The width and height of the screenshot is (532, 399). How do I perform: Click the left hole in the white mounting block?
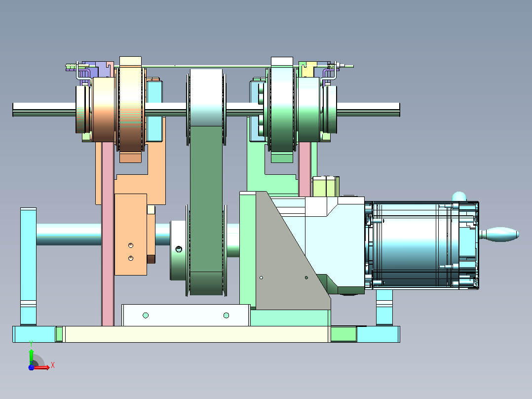pyautogui.click(x=146, y=316)
